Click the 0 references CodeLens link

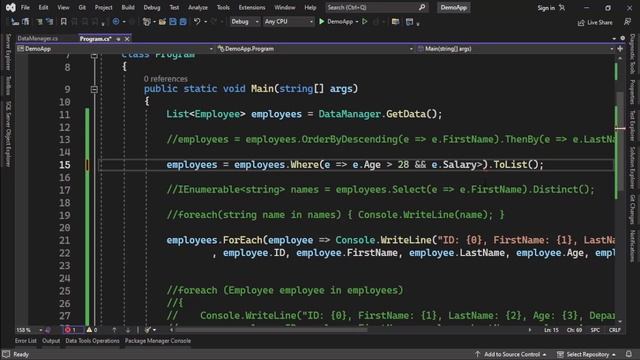[x=165, y=79]
